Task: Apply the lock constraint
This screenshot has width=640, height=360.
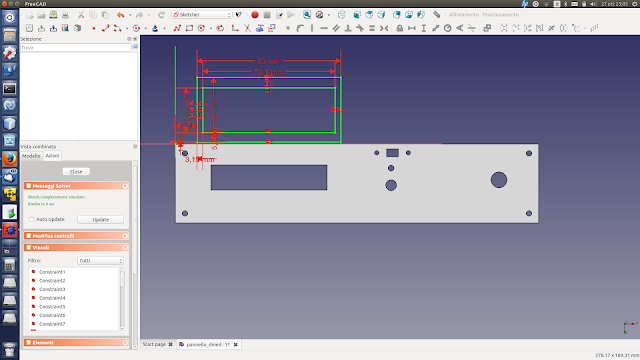Action: click(400, 28)
